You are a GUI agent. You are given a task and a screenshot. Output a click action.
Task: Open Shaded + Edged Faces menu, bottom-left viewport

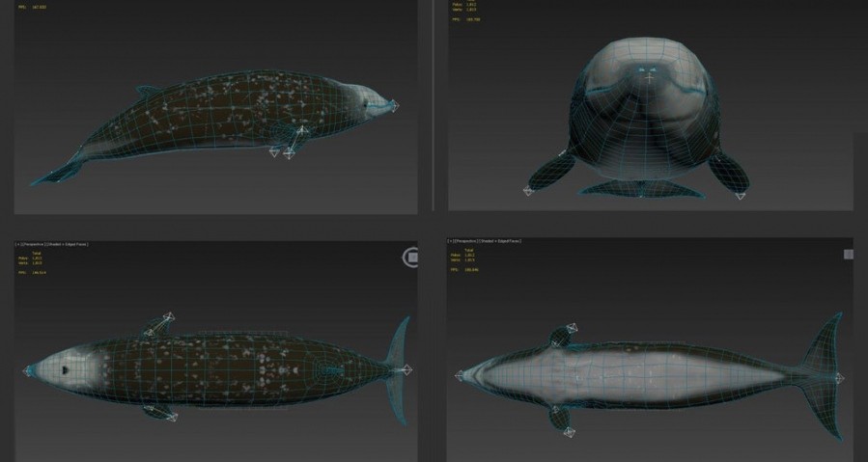pyautogui.click(x=67, y=244)
